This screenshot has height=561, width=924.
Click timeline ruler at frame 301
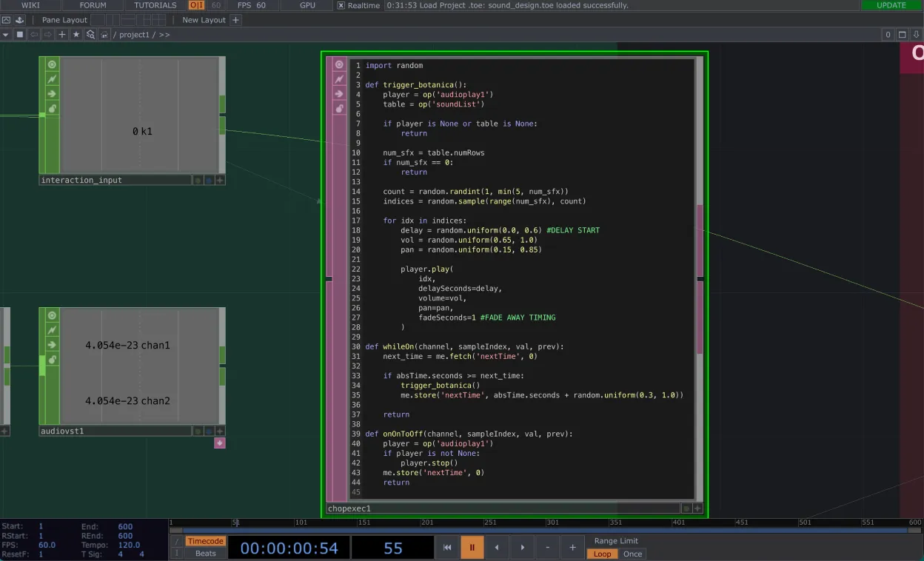pyautogui.click(x=552, y=522)
